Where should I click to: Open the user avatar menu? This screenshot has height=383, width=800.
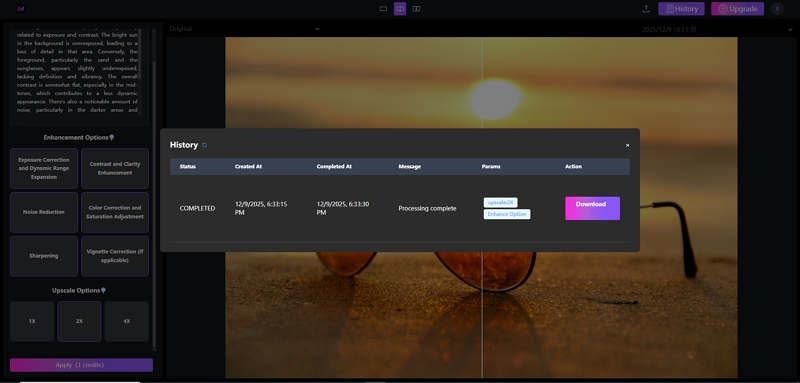coord(777,9)
